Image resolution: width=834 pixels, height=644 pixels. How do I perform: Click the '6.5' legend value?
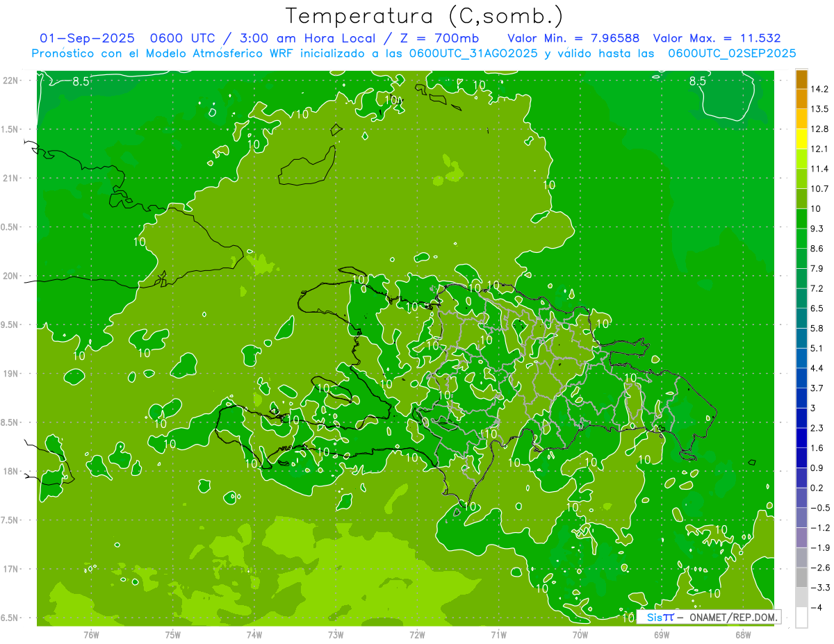pyautogui.click(x=817, y=308)
